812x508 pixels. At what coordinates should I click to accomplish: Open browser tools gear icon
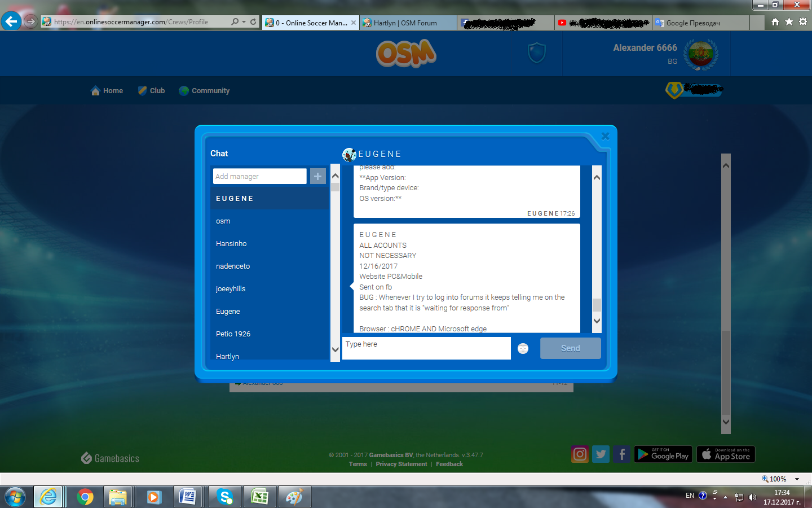(x=803, y=21)
